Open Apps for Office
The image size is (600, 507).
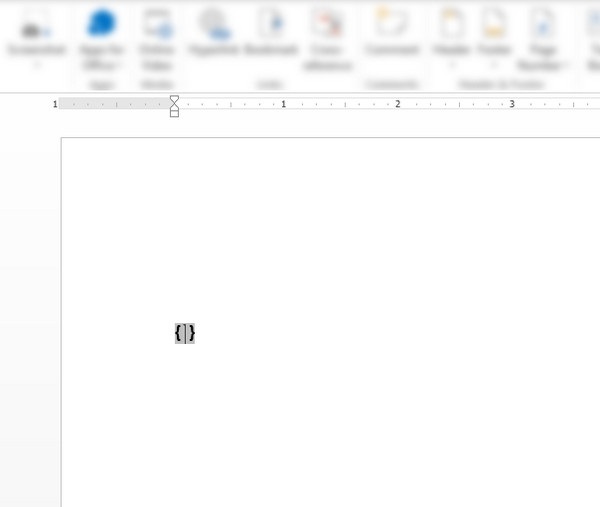click(101, 24)
